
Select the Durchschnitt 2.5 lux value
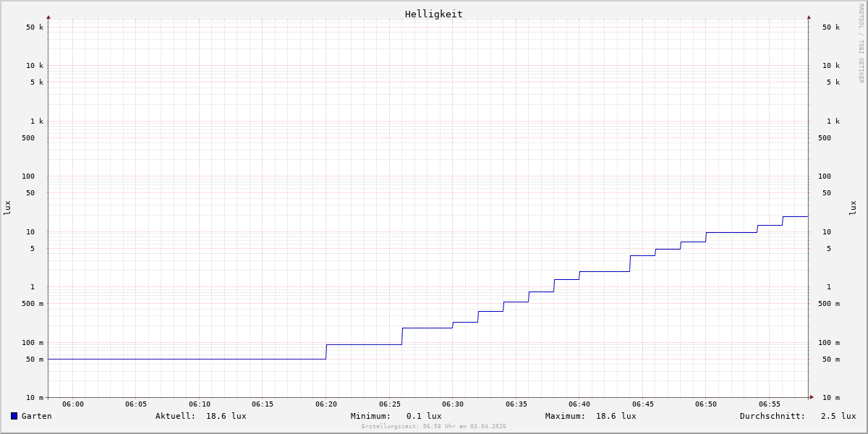838,416
